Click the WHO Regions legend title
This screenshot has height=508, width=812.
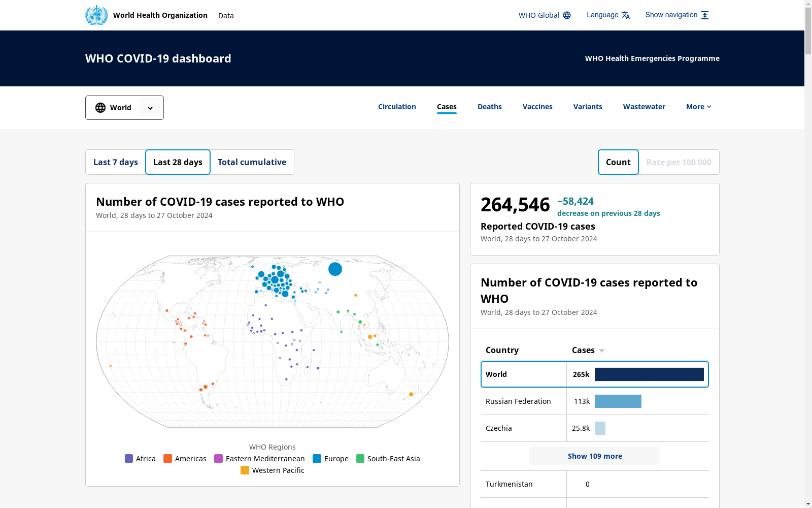(273, 447)
